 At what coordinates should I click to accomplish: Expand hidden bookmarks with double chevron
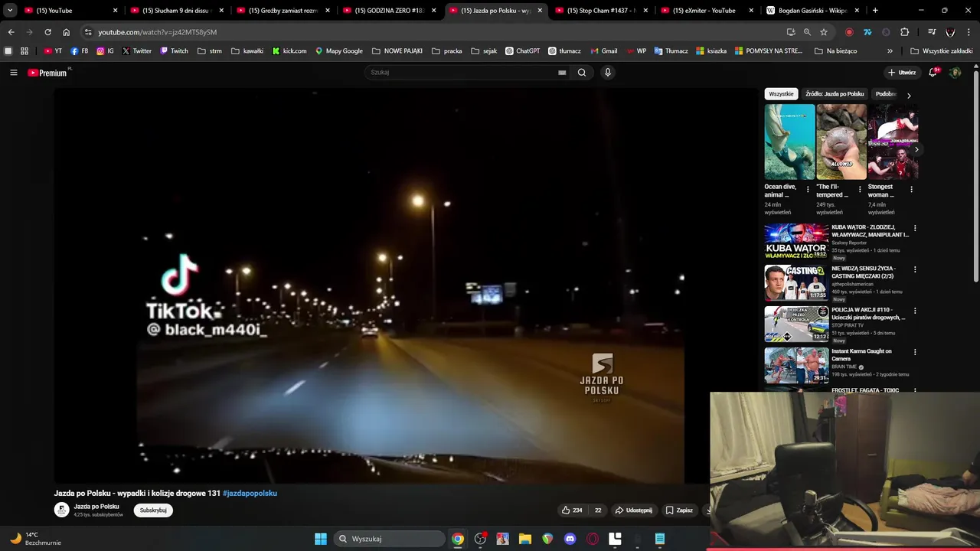[890, 51]
